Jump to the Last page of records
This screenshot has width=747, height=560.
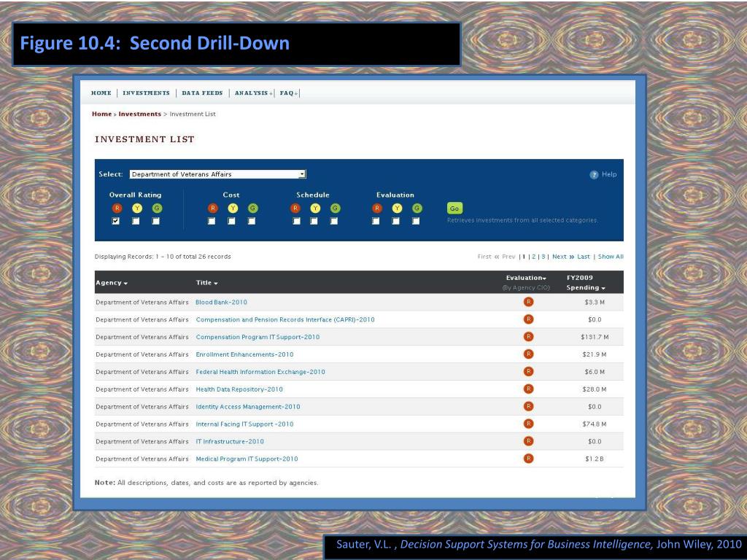coord(584,257)
